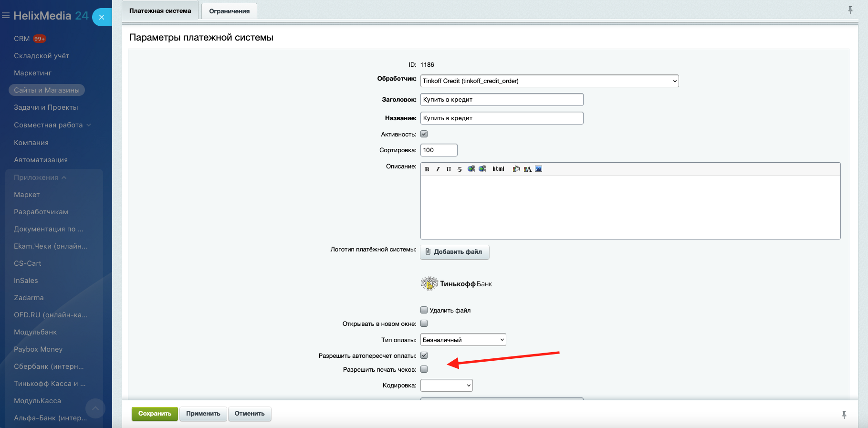Toggle Разрешить автопересчет оплаты checkbox
This screenshot has height=428, width=868.
tap(424, 355)
